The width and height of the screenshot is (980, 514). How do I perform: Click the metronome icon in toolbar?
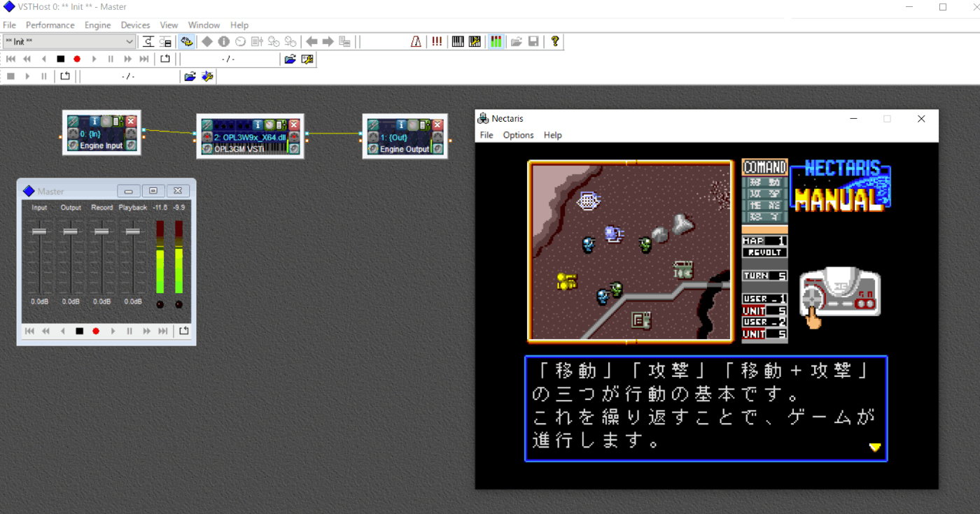pos(416,41)
